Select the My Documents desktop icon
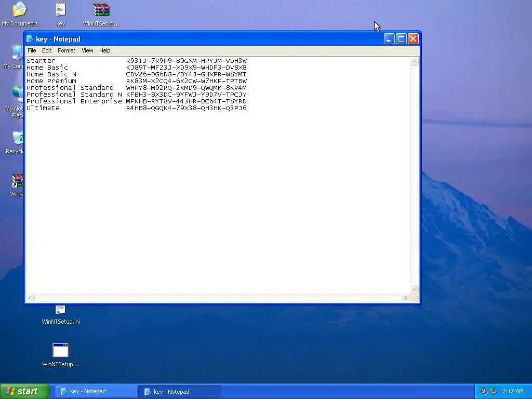The height and width of the screenshot is (399, 532). pyautogui.click(x=20, y=14)
